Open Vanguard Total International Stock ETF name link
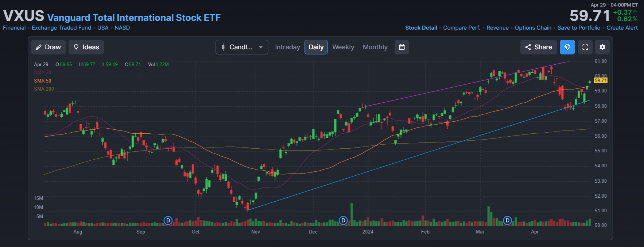Screen dimensions: 644x247 coord(134,18)
